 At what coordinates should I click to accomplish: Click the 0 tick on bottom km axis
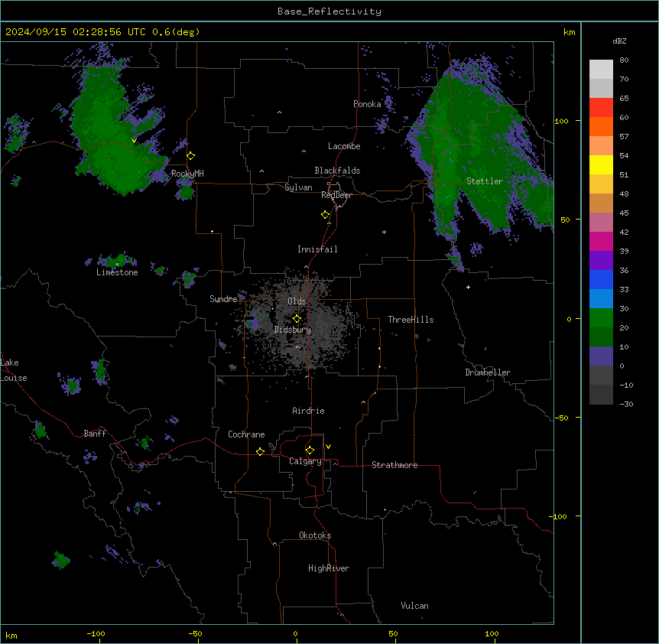click(295, 634)
